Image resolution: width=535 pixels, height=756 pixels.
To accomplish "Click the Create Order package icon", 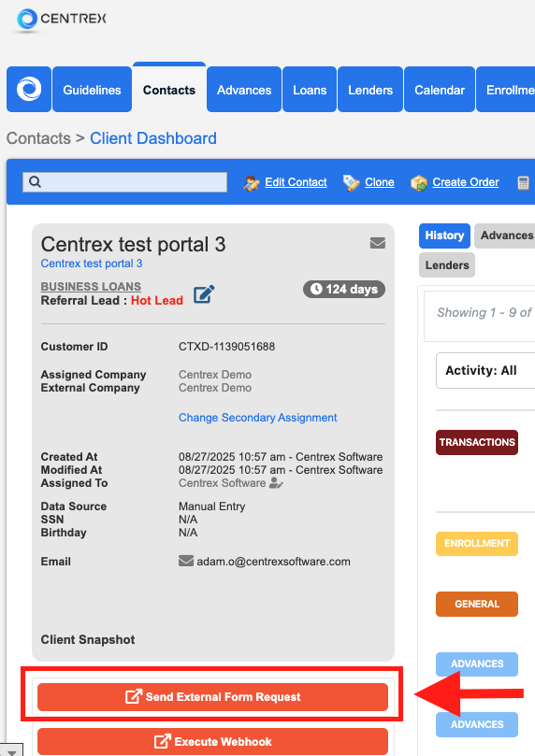I will pyautogui.click(x=419, y=183).
